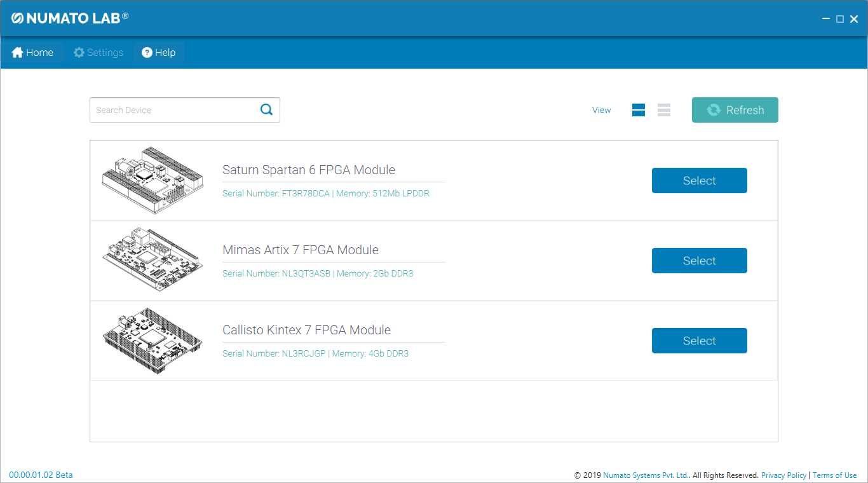
Task: Click the Help question mark icon
Action: 147,52
